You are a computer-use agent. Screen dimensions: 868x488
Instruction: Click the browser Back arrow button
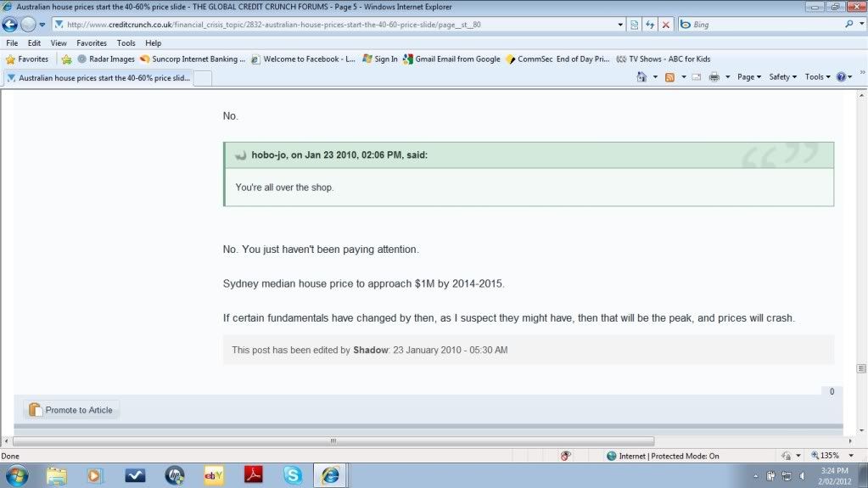coord(10,25)
